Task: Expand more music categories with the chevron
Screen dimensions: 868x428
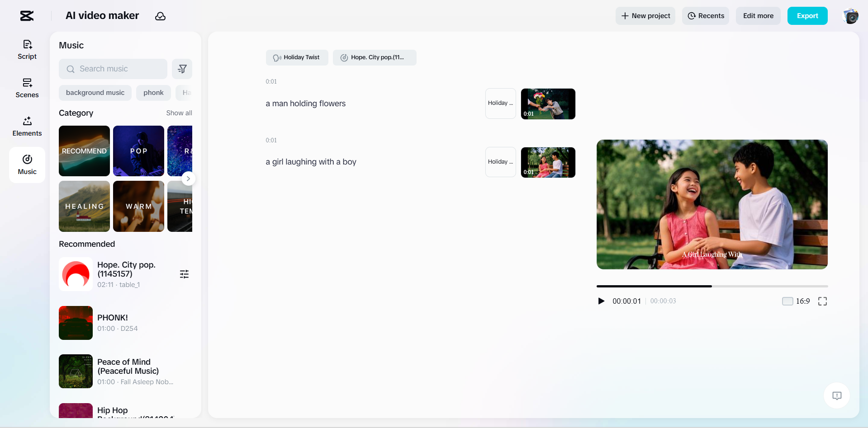Action: pyautogui.click(x=188, y=179)
